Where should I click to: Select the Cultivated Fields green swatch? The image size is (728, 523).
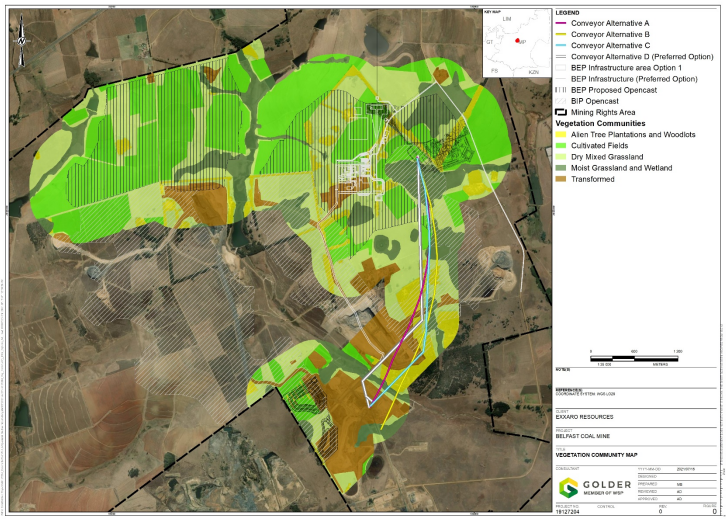click(x=561, y=146)
